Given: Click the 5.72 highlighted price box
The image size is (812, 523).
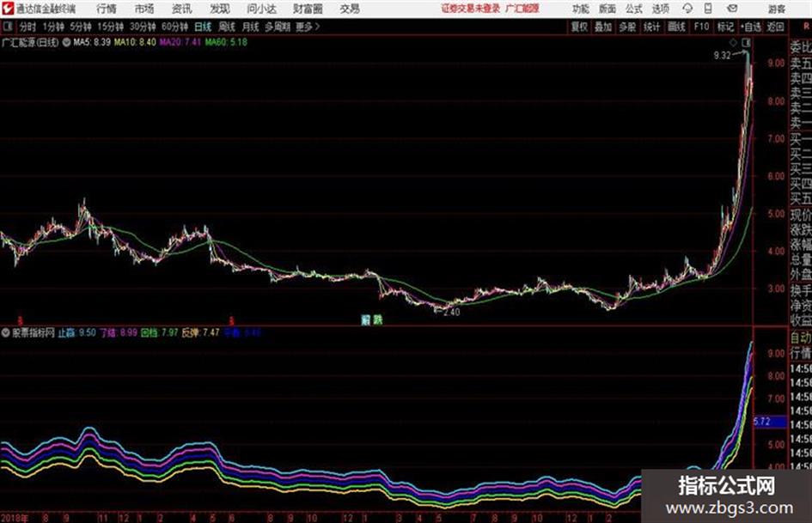Looking at the screenshot, I should coord(770,422).
